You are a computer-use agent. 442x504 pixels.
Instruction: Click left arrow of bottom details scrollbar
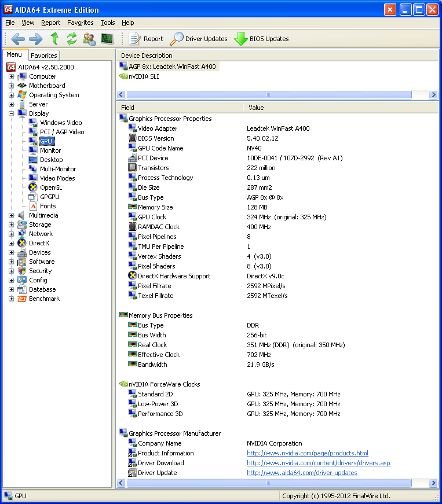point(121,483)
